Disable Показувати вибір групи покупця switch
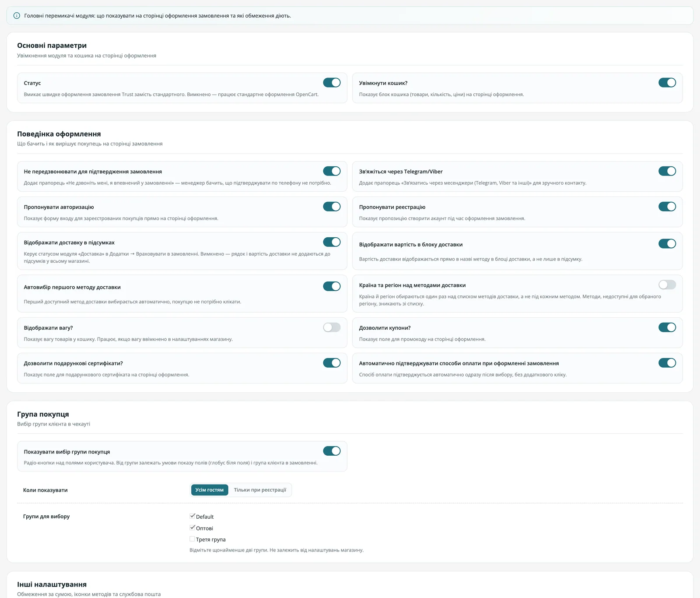700x598 pixels. point(332,451)
